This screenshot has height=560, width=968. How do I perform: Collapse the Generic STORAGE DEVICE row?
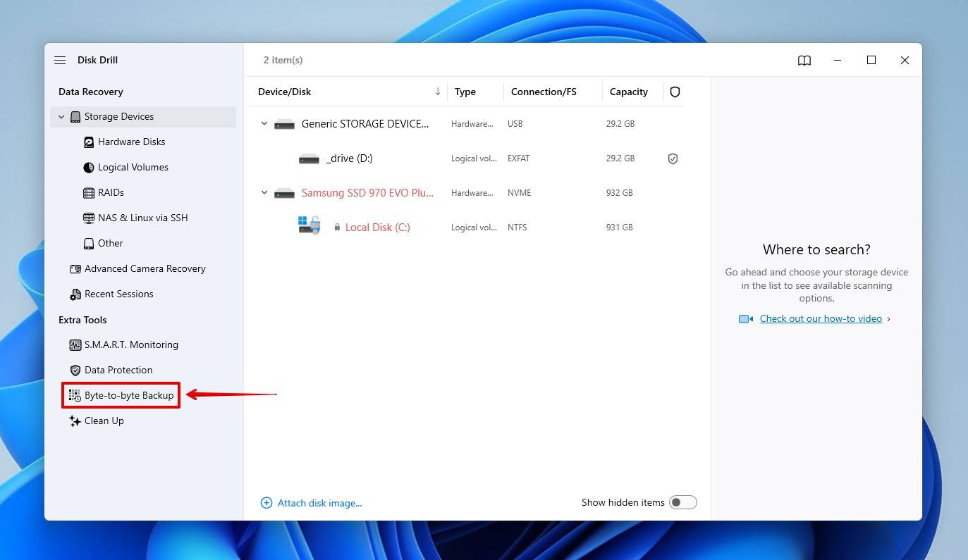[x=264, y=124]
